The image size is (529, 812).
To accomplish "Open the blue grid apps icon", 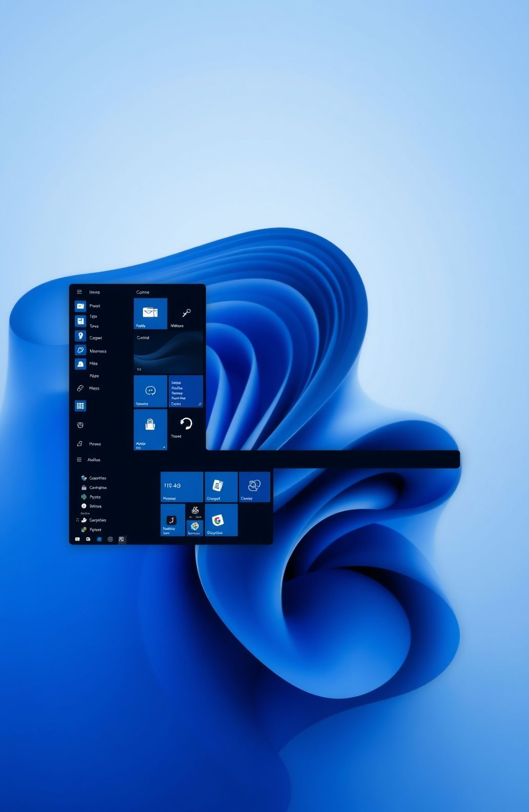I will [x=80, y=406].
